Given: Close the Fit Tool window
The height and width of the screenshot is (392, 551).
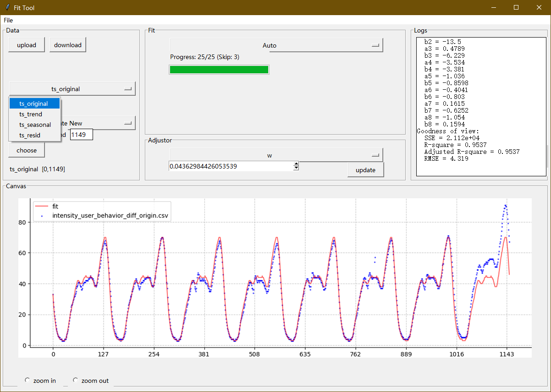Looking at the screenshot, I should click(x=539, y=7).
